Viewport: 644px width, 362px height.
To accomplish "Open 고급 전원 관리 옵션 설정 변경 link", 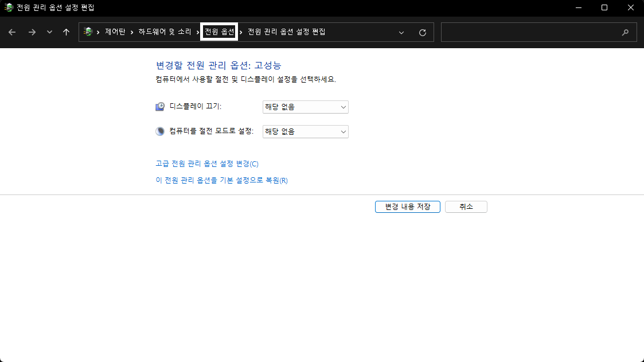I will (206, 164).
